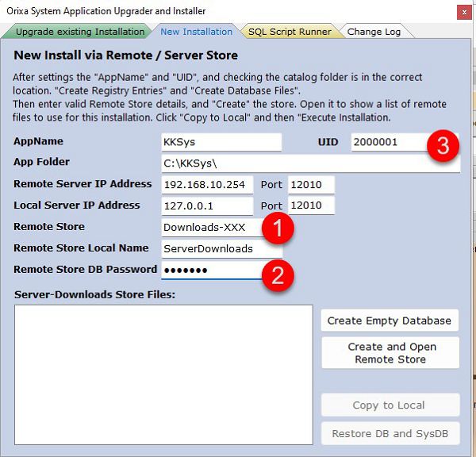Click the UID label

coord(328,142)
